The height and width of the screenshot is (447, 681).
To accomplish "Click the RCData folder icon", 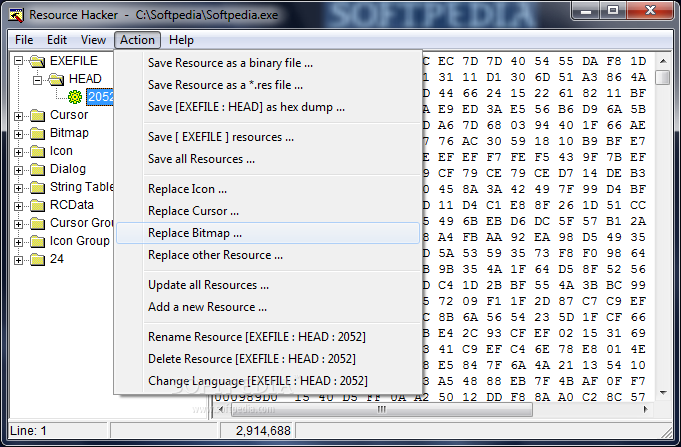I will coord(37,205).
